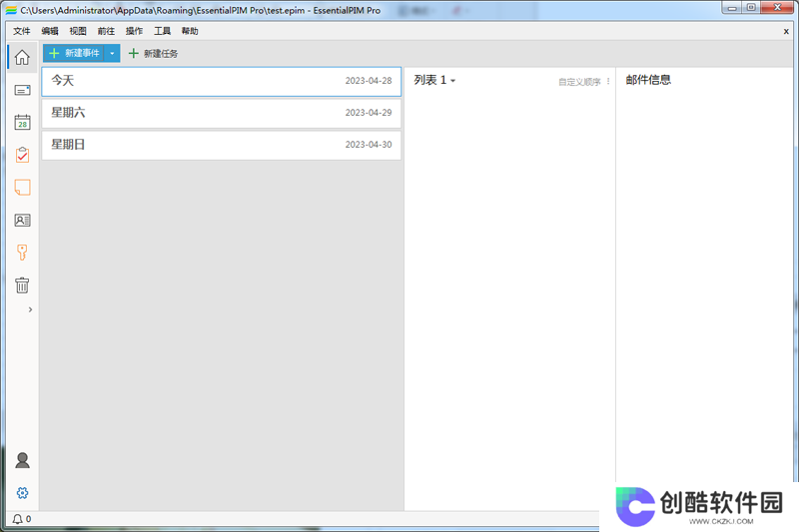Click the 邮件信息 panel header
The image size is (799, 532).
click(x=648, y=80)
